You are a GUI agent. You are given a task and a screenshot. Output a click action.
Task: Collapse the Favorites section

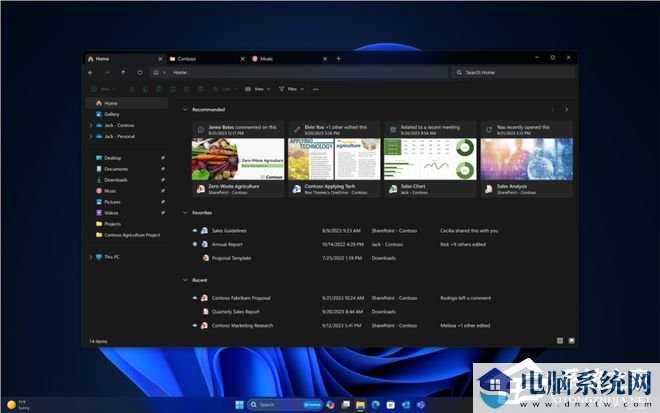(x=185, y=213)
